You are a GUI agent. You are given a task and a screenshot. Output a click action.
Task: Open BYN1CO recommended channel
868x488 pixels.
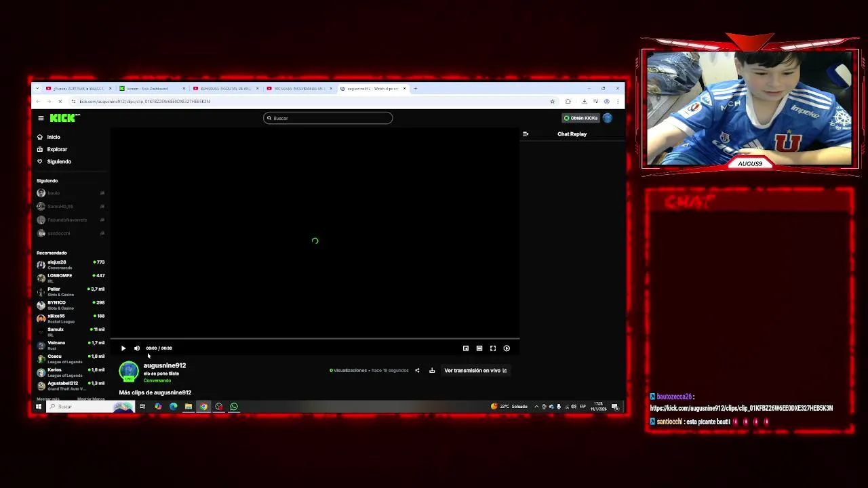[71, 305]
